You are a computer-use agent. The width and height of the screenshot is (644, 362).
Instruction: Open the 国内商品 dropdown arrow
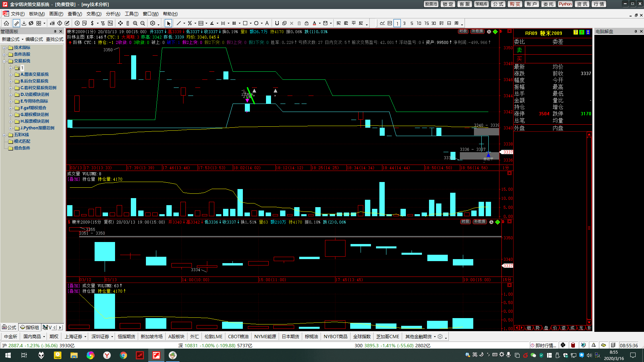pos(44,337)
